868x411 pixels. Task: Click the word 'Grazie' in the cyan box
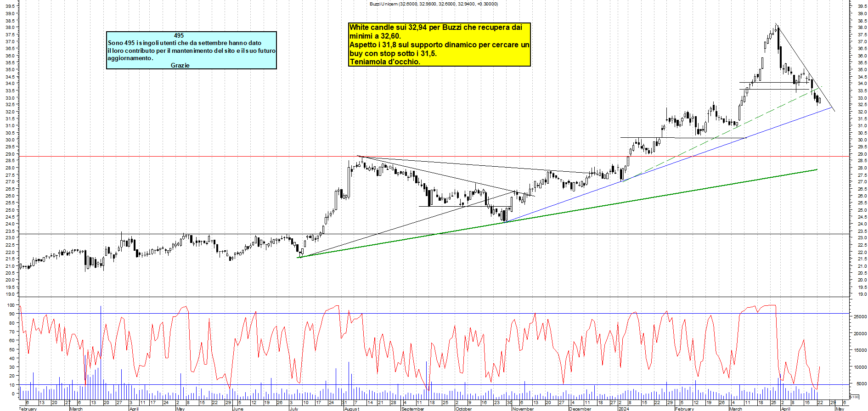[180, 65]
